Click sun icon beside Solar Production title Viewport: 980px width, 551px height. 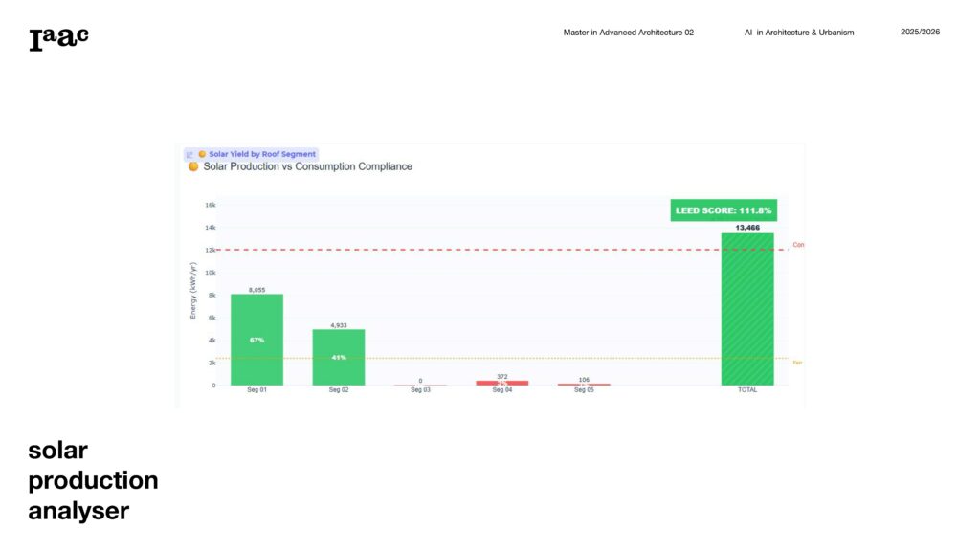point(193,166)
